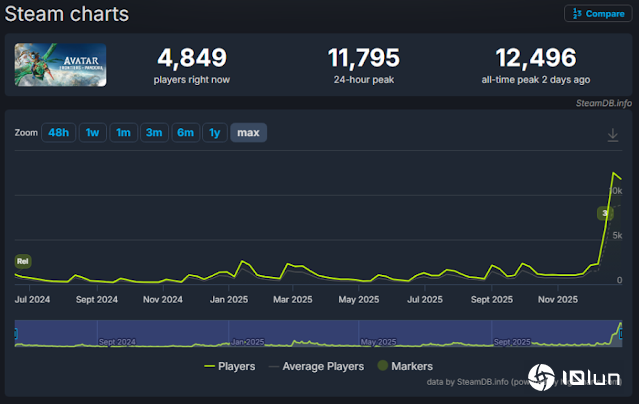Download the chart data via download icon
The width and height of the screenshot is (639, 404).
[x=613, y=135]
